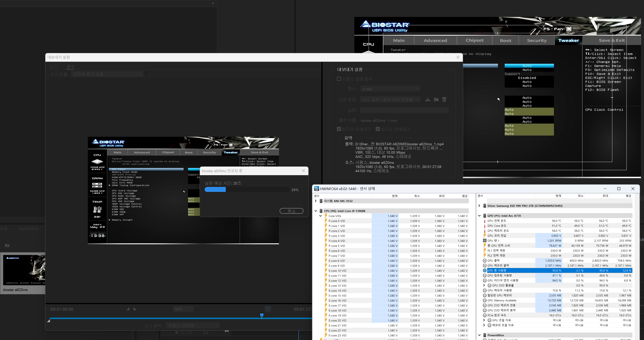
Task: Uncheck the 오디오 내보내기 checkbox
Action: [378, 129]
